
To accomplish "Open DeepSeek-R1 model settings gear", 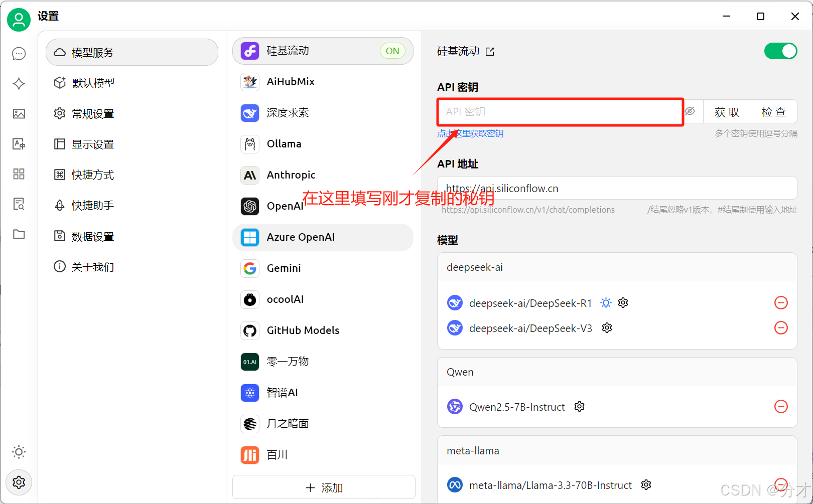I will [x=623, y=303].
